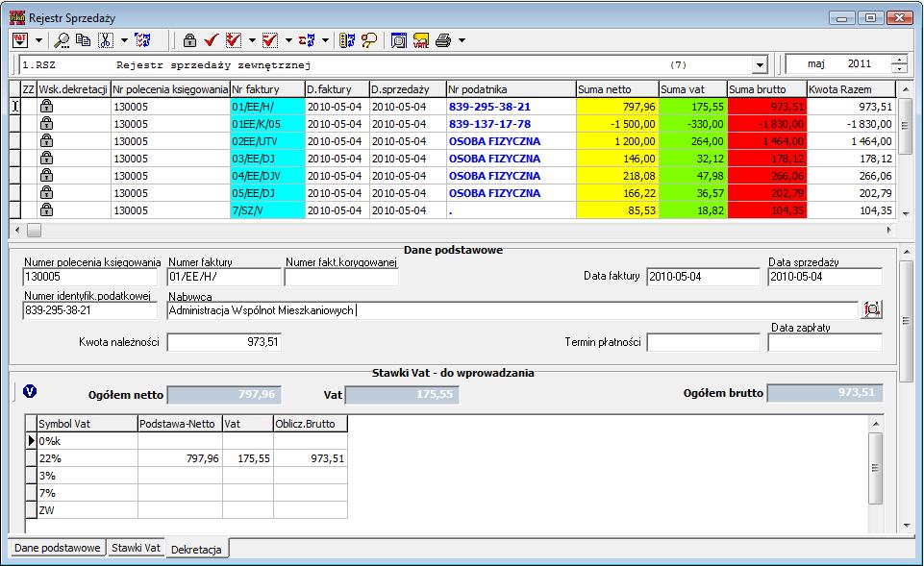The width and height of the screenshot is (924, 566).
Task: Click the invoice list vertical scrollbar thumb
Action: pyautogui.click(x=905, y=126)
